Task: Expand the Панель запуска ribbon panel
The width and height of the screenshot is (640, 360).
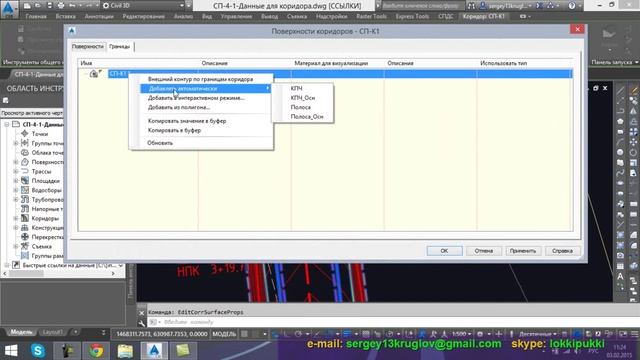Action: [x=615, y=62]
